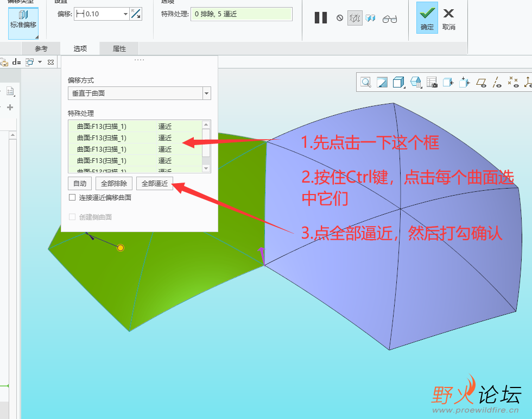Click the Refit zoom magnifier icon
This screenshot has width=532, height=419.
366,82
